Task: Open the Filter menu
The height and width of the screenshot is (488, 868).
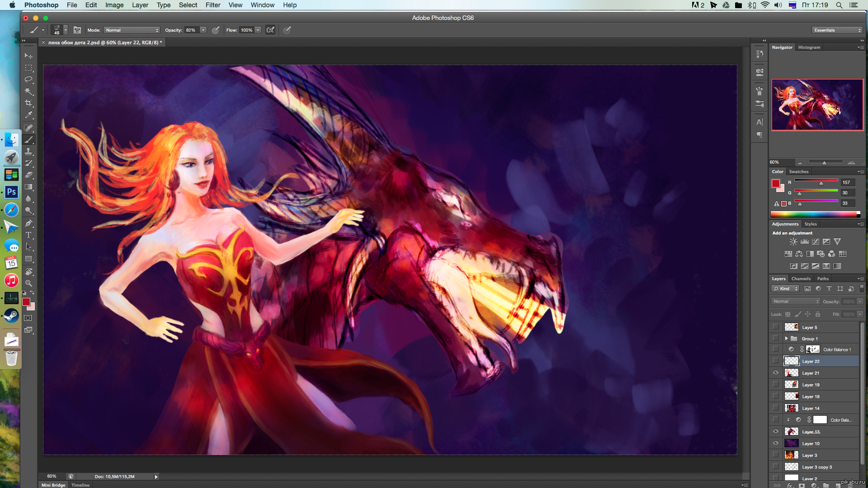Action: (x=213, y=5)
